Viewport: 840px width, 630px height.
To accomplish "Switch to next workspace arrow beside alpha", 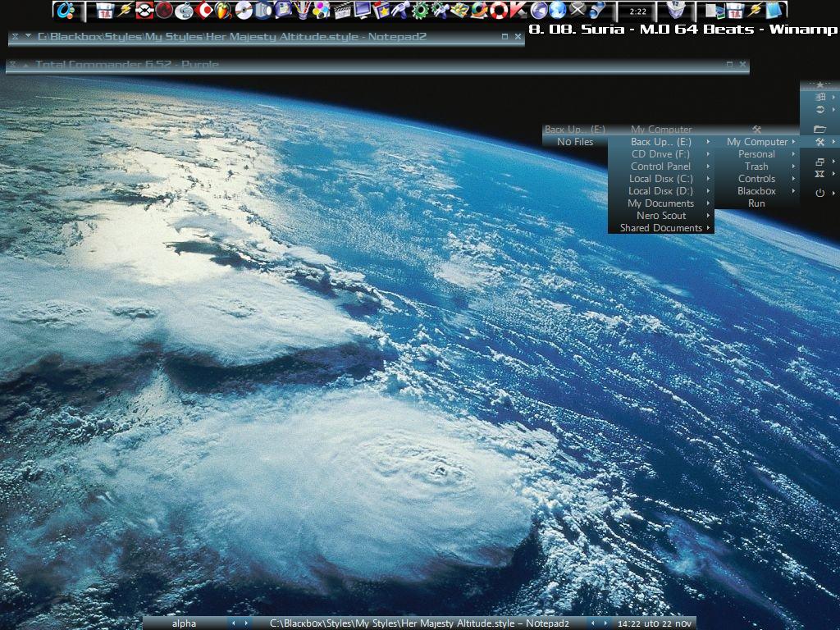I will point(246,623).
